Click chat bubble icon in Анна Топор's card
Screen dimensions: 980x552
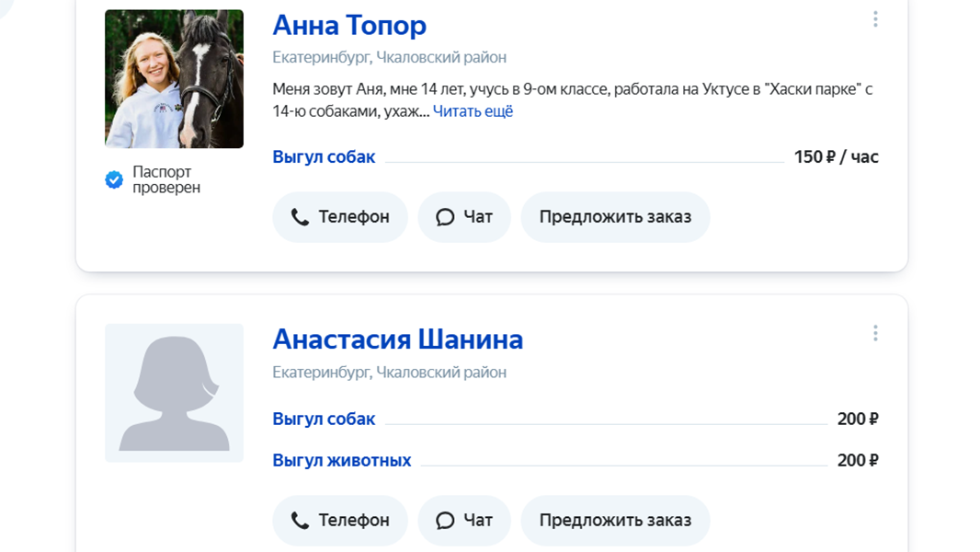[x=445, y=217]
